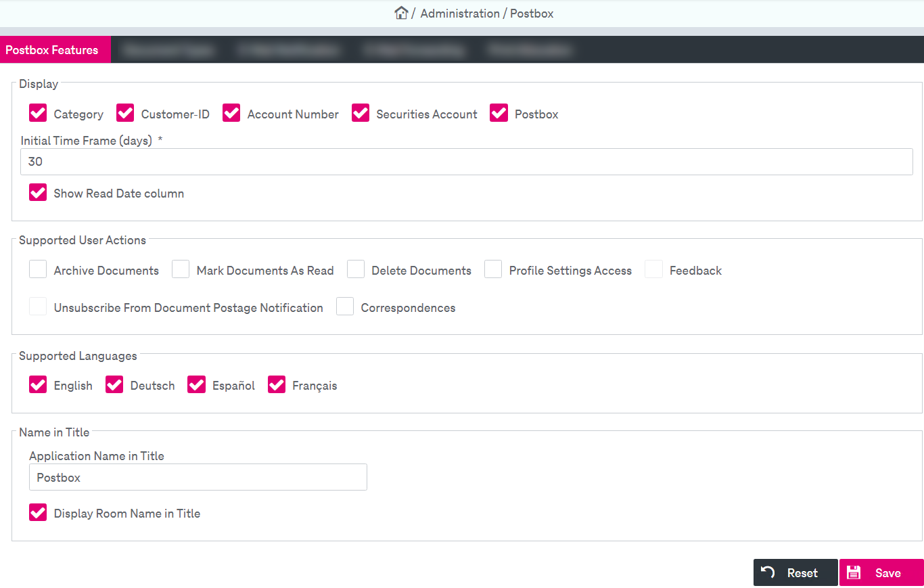Uncheck the Category display checkbox
This screenshot has width=924, height=588.
[38, 114]
